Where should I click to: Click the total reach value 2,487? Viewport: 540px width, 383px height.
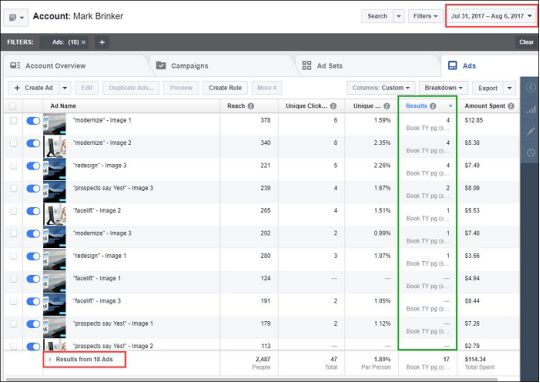pyautogui.click(x=263, y=359)
